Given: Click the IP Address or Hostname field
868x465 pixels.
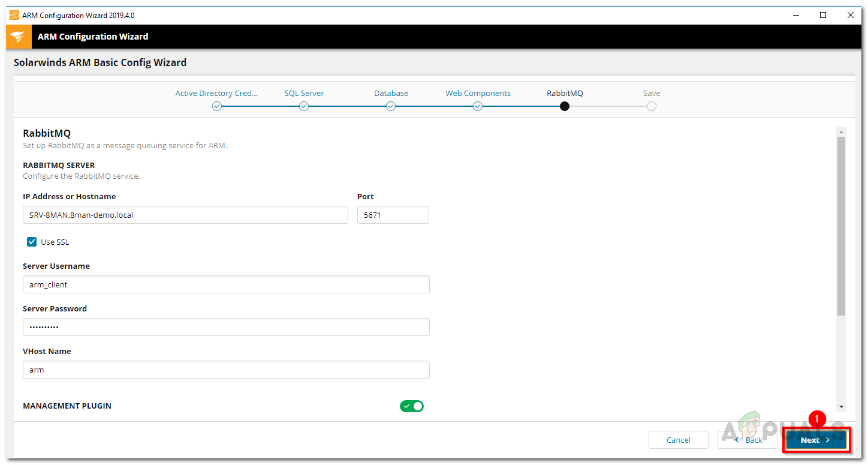Looking at the screenshot, I should [x=185, y=215].
